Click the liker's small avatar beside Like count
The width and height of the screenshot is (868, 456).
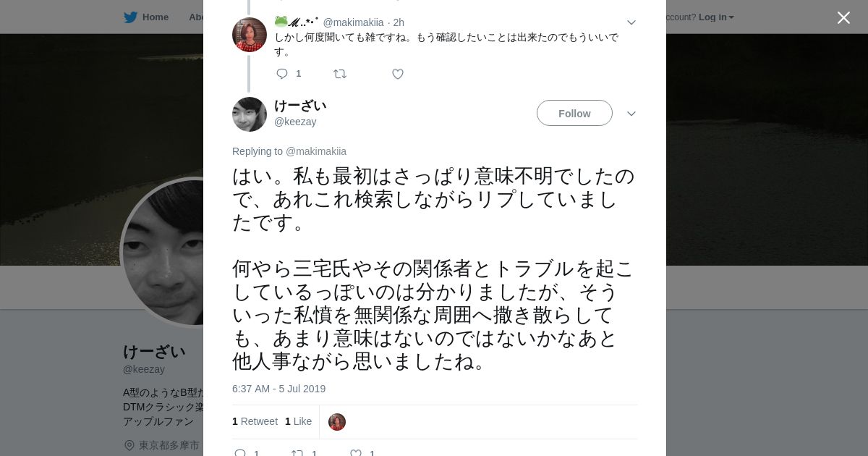click(337, 422)
